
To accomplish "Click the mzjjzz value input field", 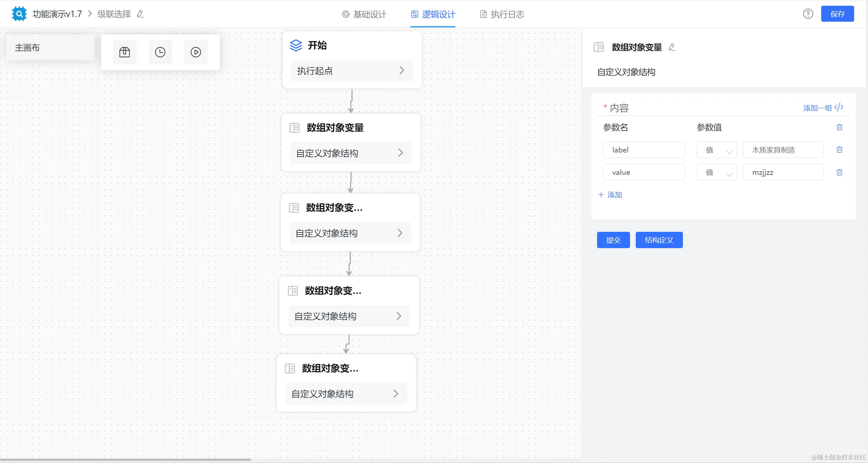I will pyautogui.click(x=783, y=172).
